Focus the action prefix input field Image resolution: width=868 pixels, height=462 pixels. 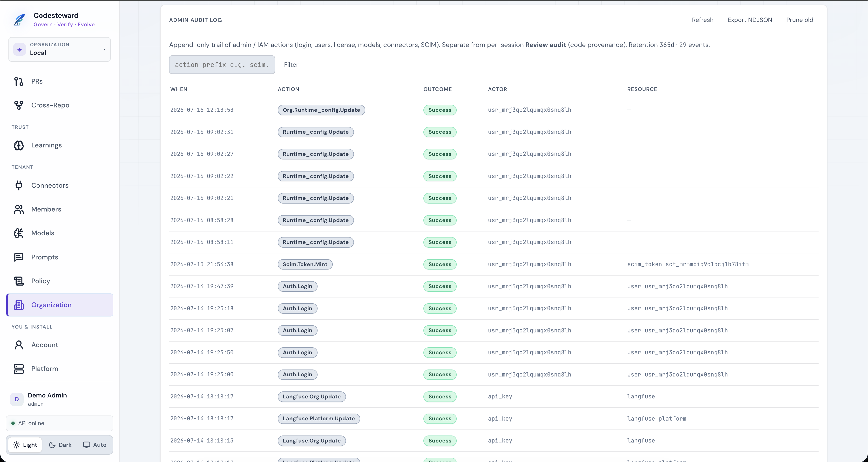point(222,65)
